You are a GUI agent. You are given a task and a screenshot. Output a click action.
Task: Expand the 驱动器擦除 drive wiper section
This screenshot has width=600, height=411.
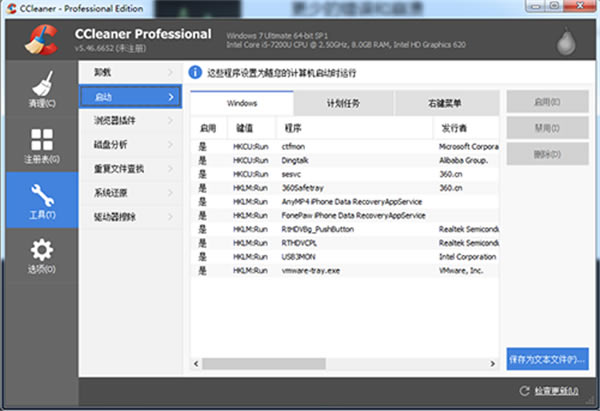coord(131,216)
